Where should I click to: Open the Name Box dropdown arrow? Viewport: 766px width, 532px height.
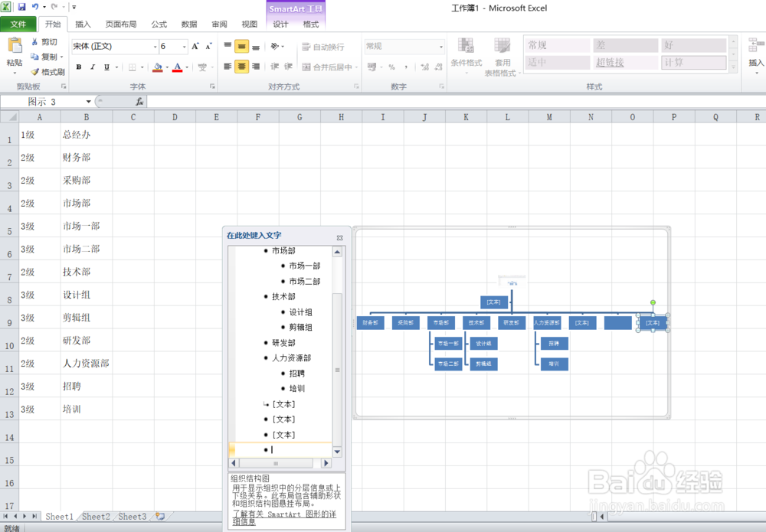click(88, 102)
